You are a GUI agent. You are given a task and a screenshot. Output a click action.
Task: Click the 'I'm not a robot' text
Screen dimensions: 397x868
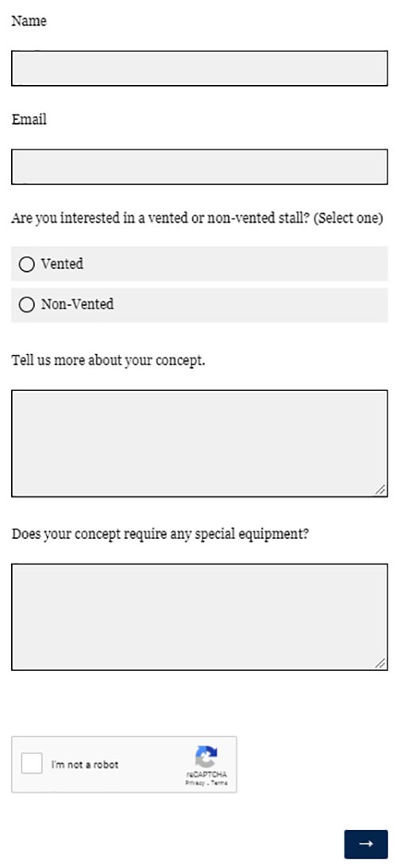click(85, 765)
